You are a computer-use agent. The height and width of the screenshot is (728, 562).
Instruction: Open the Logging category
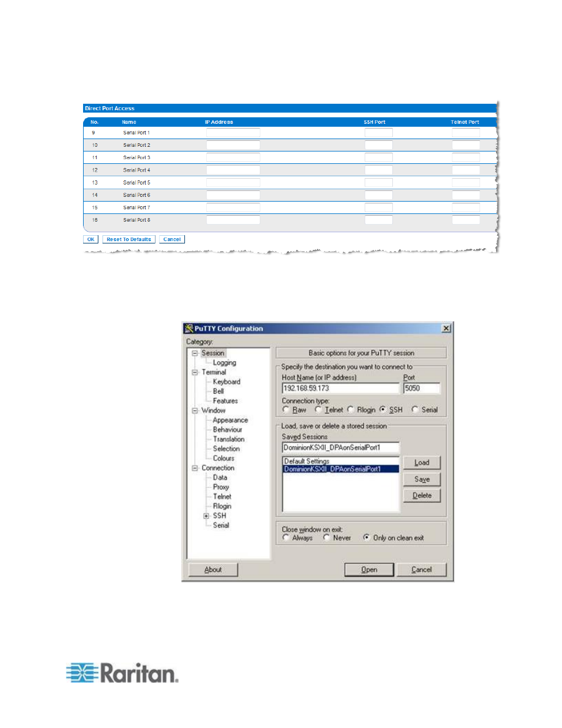tap(224, 363)
